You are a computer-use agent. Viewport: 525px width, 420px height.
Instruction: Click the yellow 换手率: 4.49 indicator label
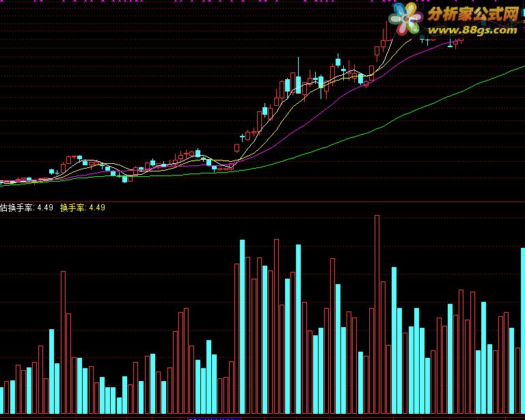click(83, 208)
